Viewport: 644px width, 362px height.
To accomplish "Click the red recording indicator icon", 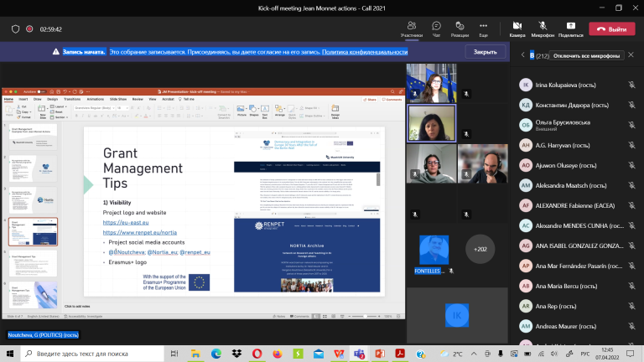I will pos(29,29).
